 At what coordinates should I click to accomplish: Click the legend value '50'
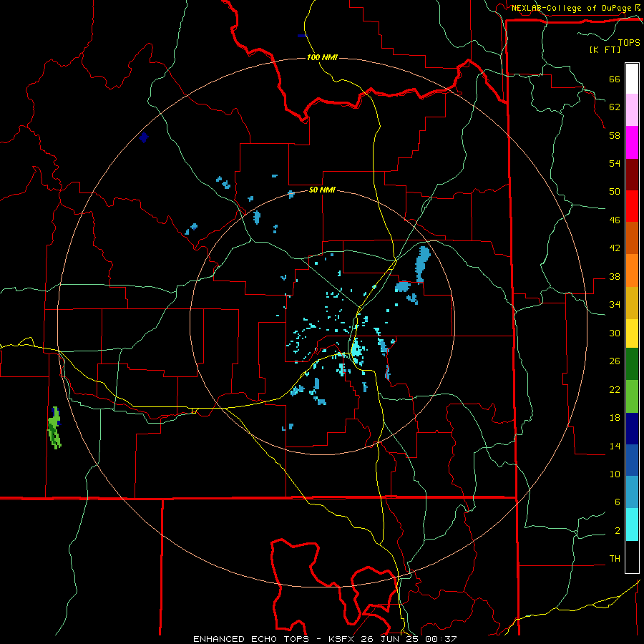tap(615, 192)
